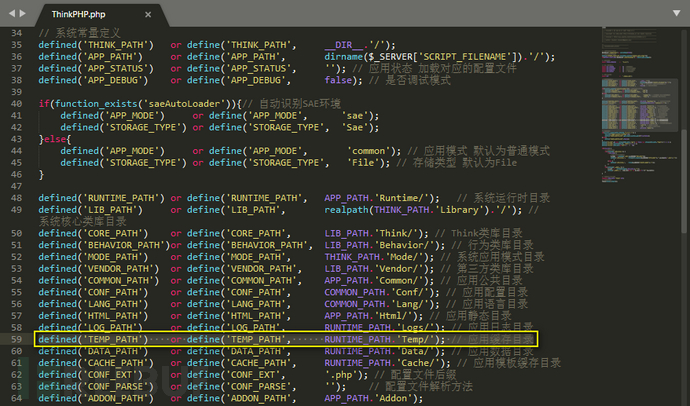Click 'Sae' value on line 42

click(x=355, y=128)
